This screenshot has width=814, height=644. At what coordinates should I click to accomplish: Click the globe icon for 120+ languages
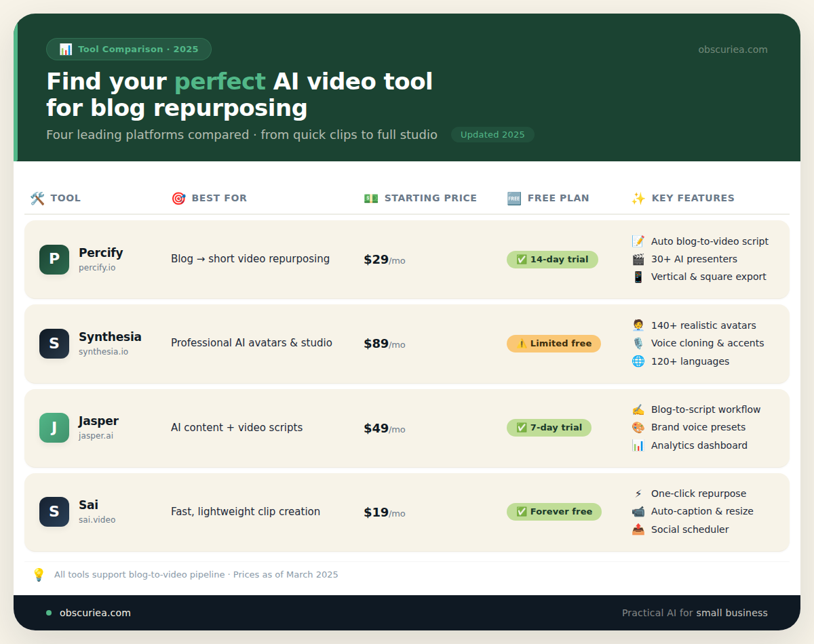[x=638, y=361]
